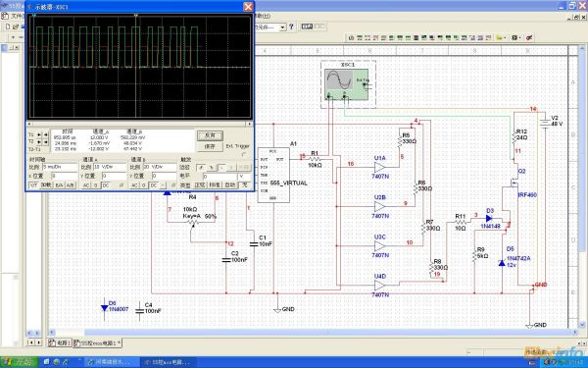
Task: Click the schematic horizontal scrollbar
Action: point(315,333)
